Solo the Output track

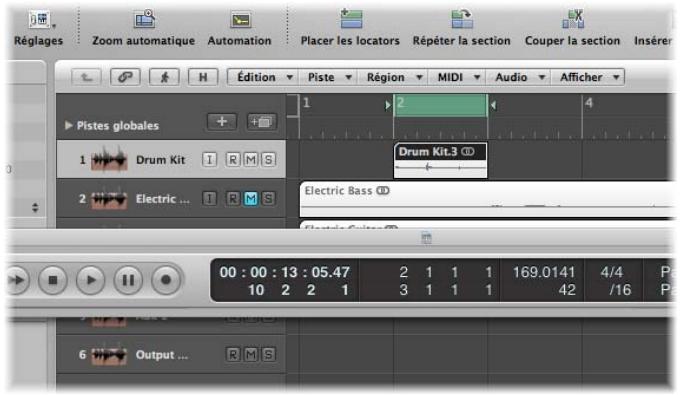(268, 355)
